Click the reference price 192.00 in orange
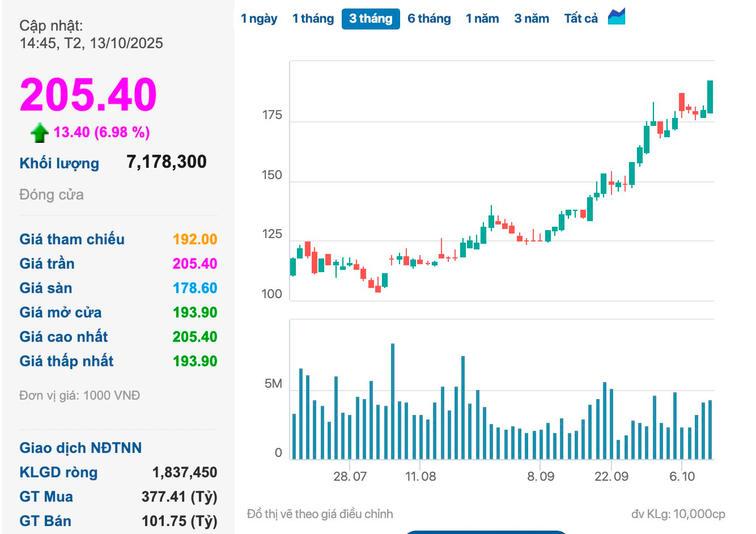756x534 pixels. point(195,239)
